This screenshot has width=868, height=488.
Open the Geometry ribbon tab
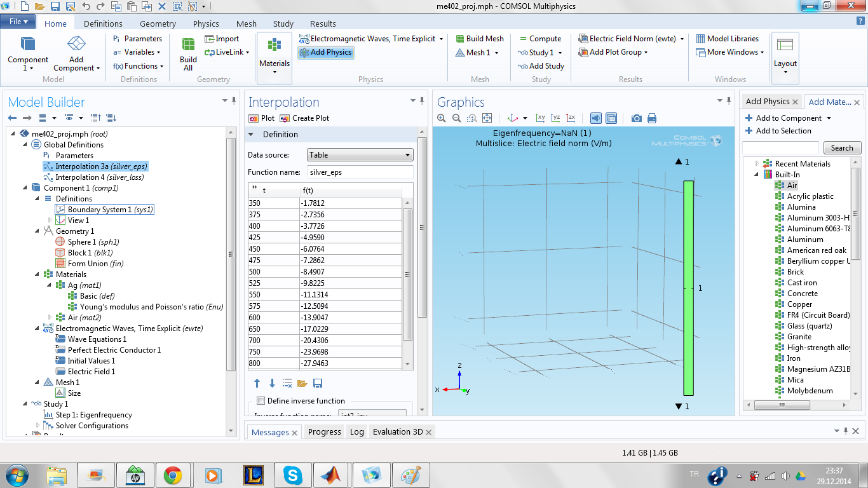point(158,24)
